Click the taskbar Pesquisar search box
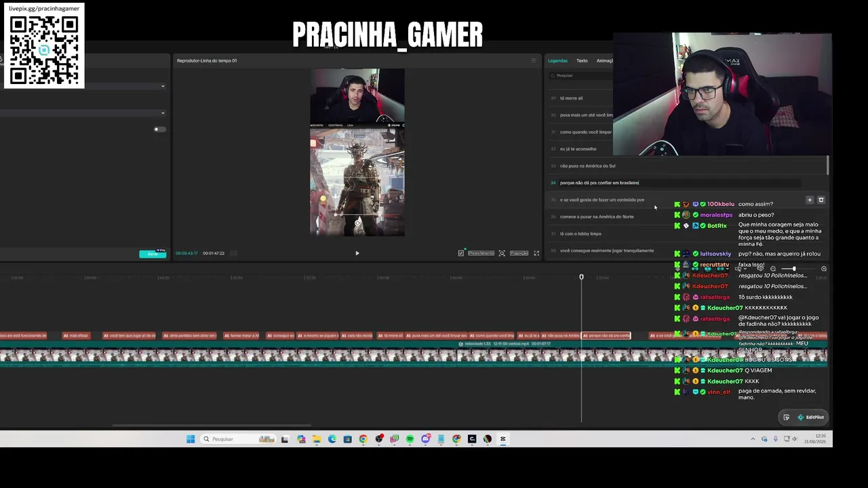The width and height of the screenshot is (868, 488). 239,439
